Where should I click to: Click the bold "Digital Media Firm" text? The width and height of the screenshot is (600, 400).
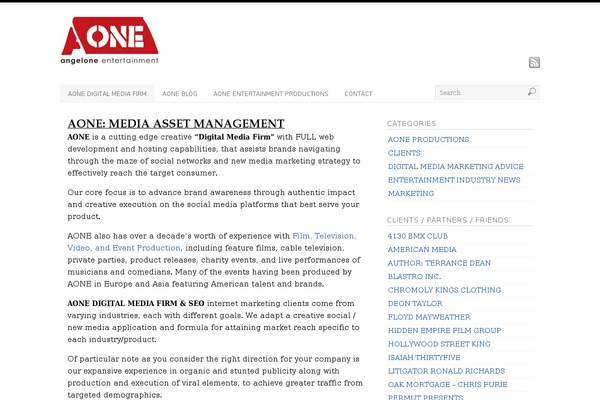pos(234,137)
